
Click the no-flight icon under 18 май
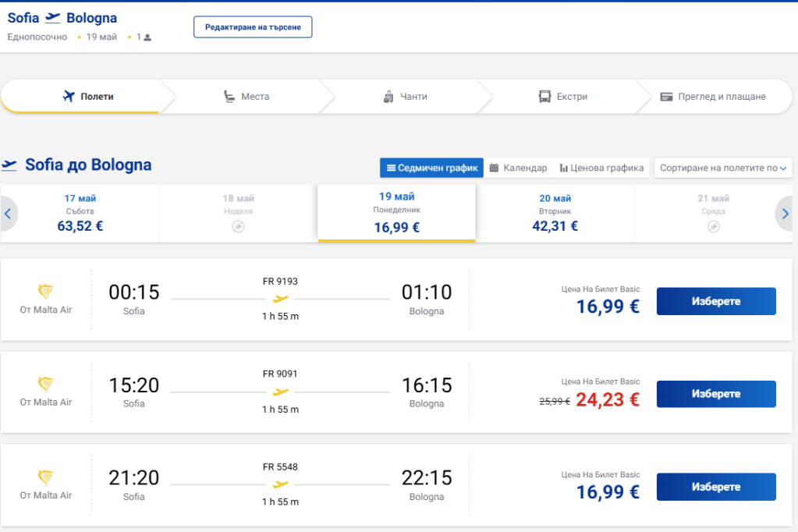tap(239, 226)
